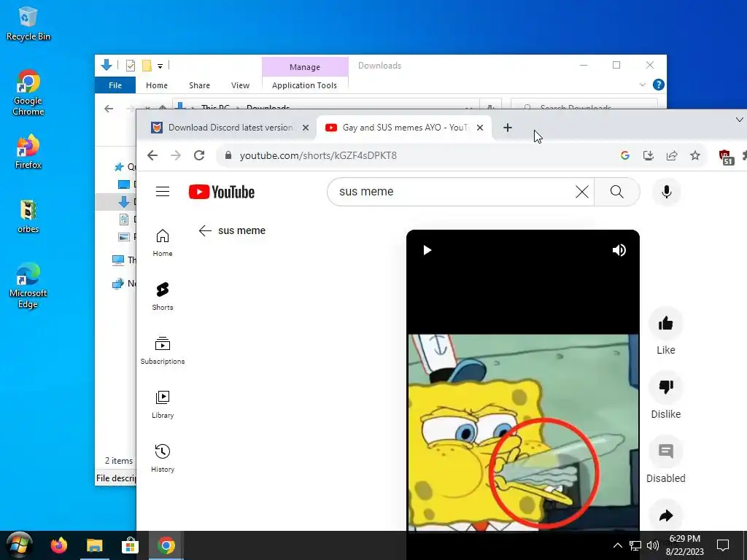Open orbes desktop icon
The height and width of the screenshot is (560, 747).
pyautogui.click(x=28, y=216)
